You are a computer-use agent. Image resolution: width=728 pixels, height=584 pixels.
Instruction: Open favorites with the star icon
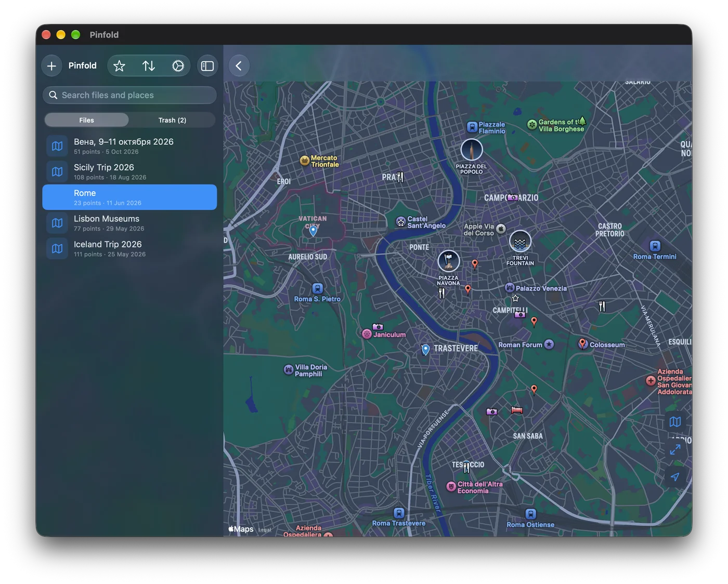point(119,66)
